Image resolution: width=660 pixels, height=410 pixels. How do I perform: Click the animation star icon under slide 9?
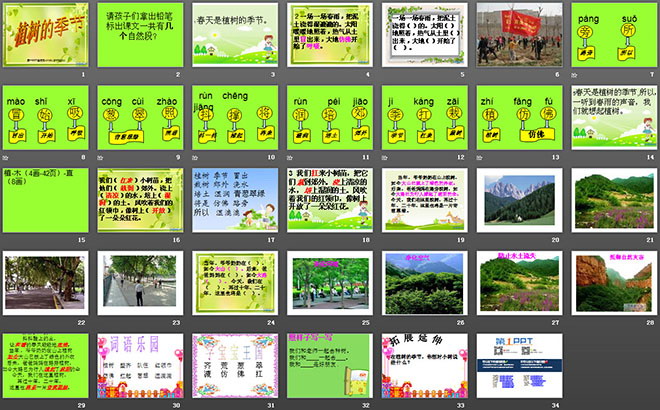[100, 157]
